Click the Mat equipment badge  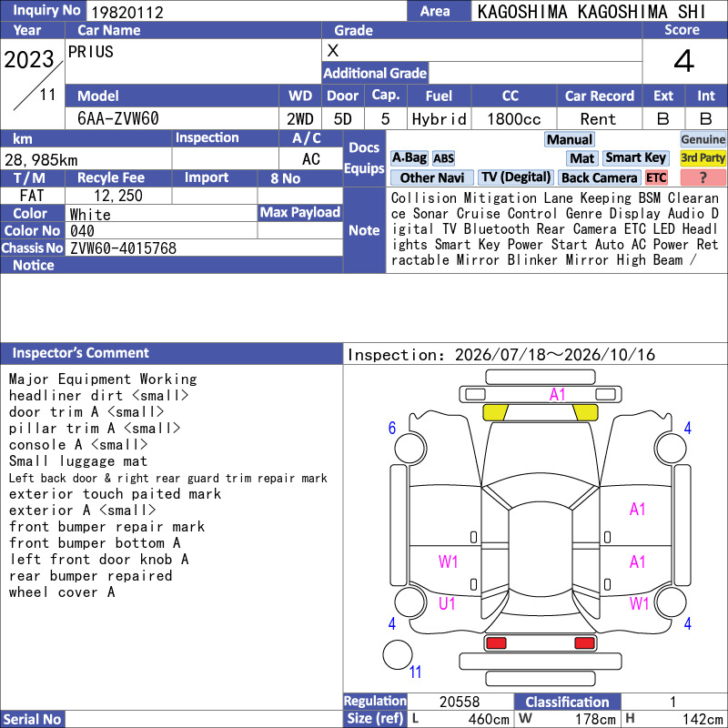[582, 158]
